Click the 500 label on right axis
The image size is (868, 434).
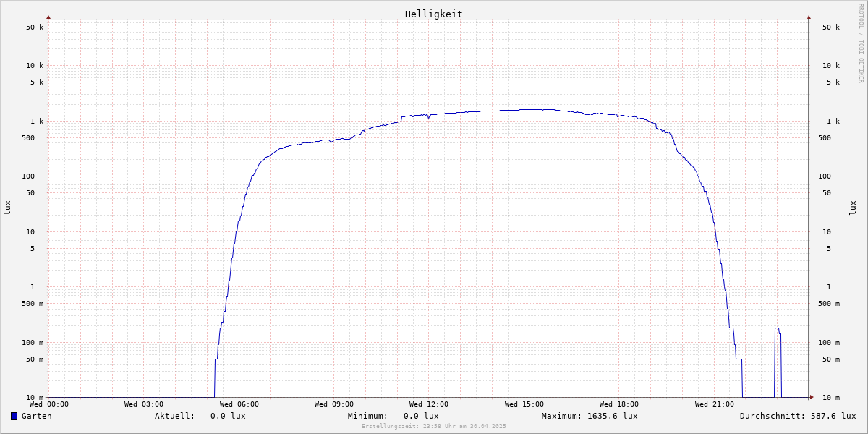pos(825,137)
